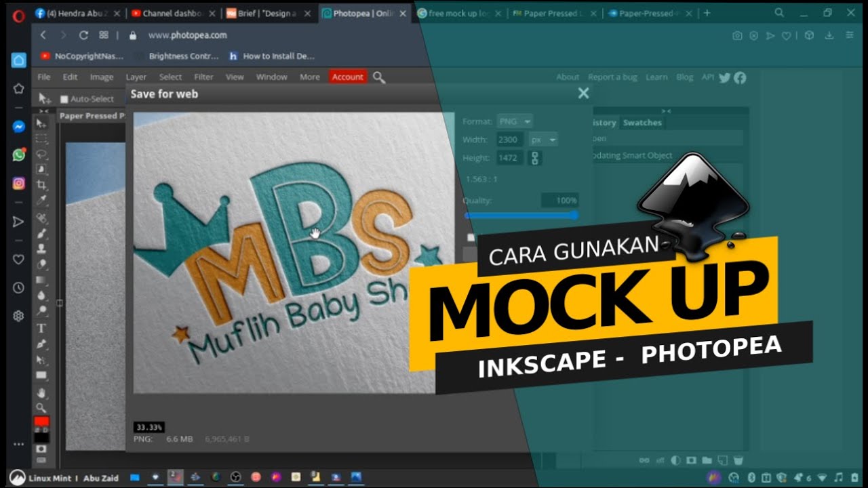Open the px units dropdown
This screenshot has width=868, height=488.
tap(543, 140)
